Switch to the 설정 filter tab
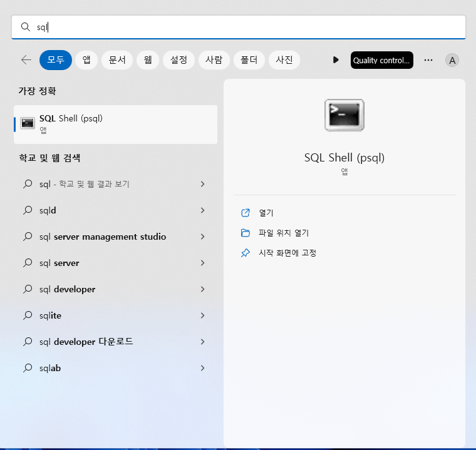 [178, 60]
